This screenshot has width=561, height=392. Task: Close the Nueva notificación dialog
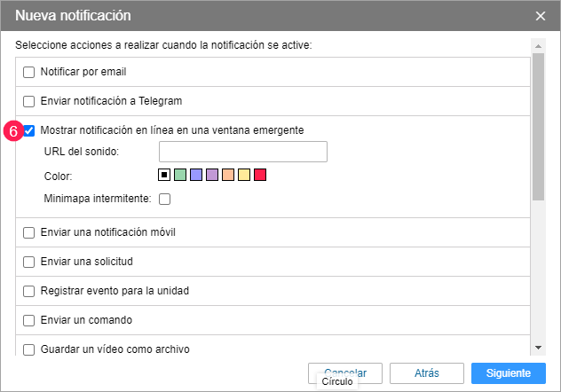tap(541, 15)
